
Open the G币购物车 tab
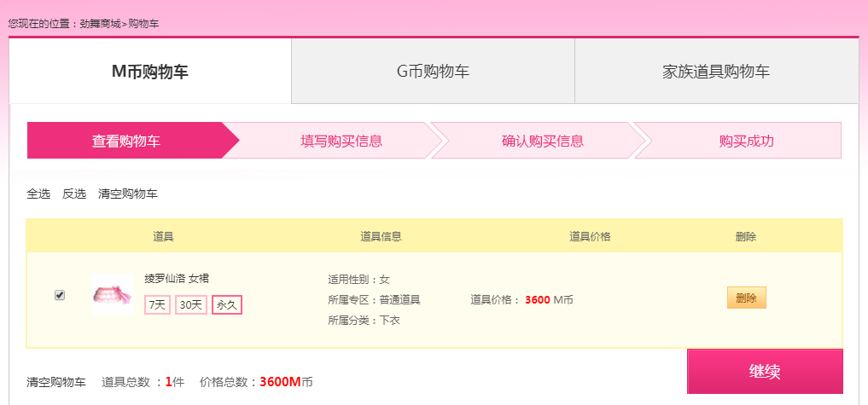[433, 71]
